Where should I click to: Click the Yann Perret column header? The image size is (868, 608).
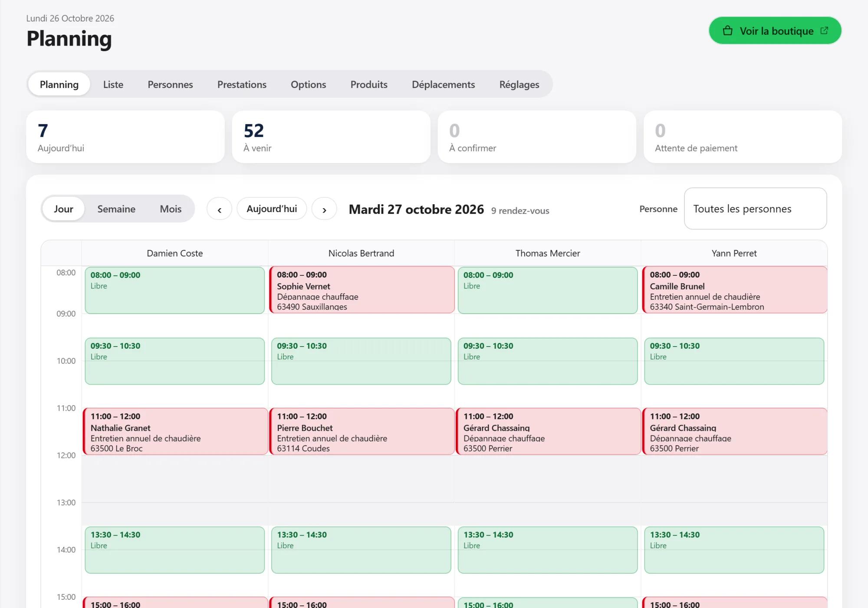(x=734, y=253)
